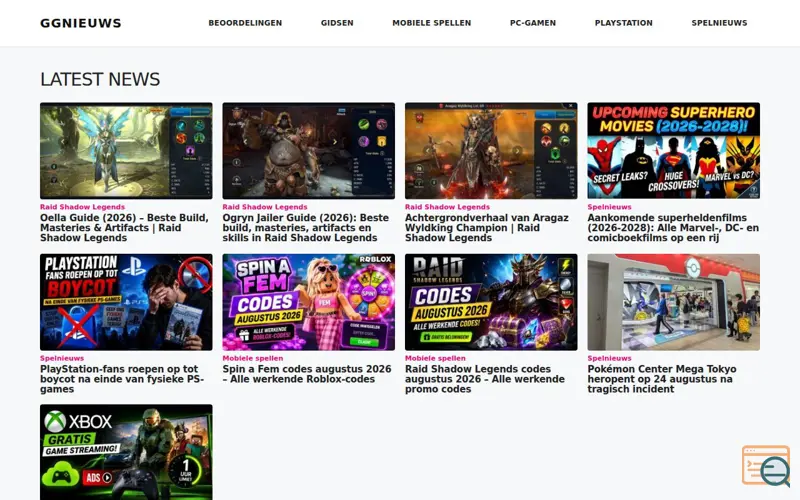800x500 pixels.
Task: Open the PlayStation boycot thumbnail
Action: tap(126, 302)
